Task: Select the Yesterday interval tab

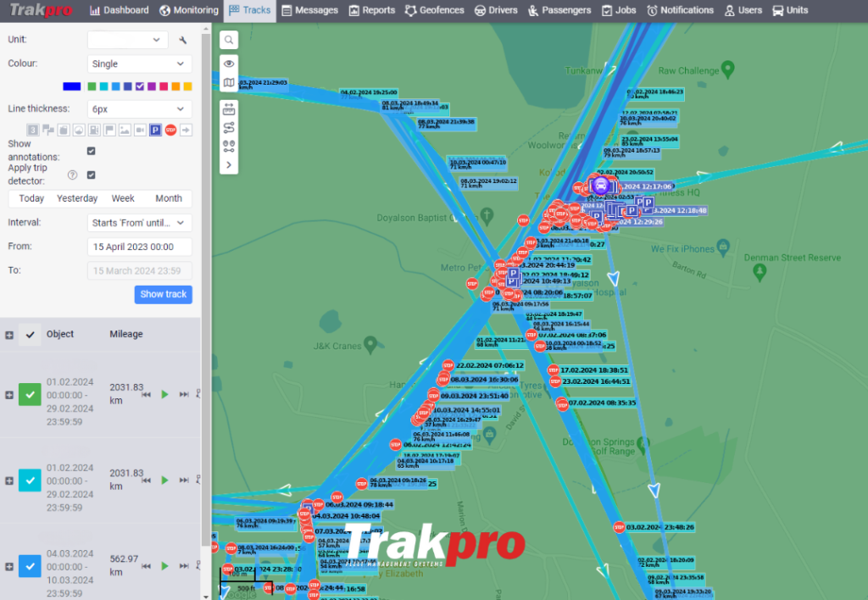Action: pyautogui.click(x=76, y=197)
